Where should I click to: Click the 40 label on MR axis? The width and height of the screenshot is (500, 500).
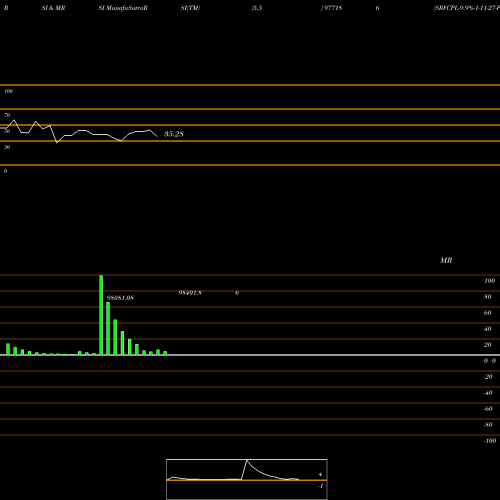pos(488,329)
